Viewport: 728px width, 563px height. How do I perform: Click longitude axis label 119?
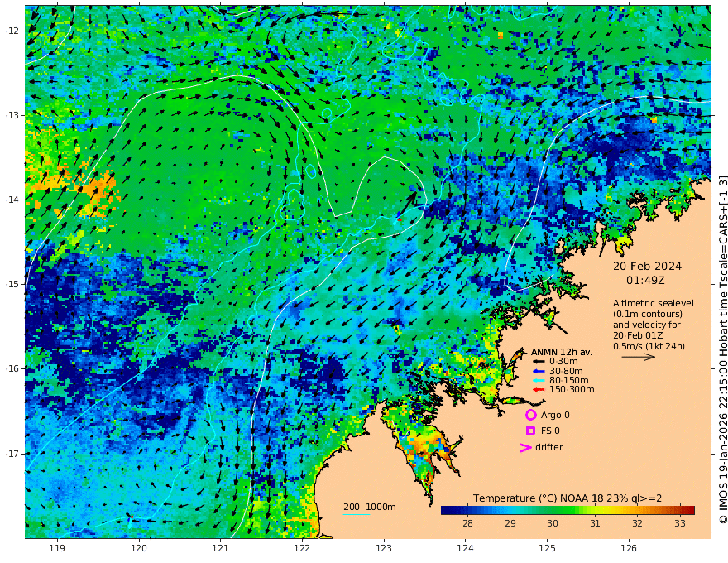pos(57,548)
